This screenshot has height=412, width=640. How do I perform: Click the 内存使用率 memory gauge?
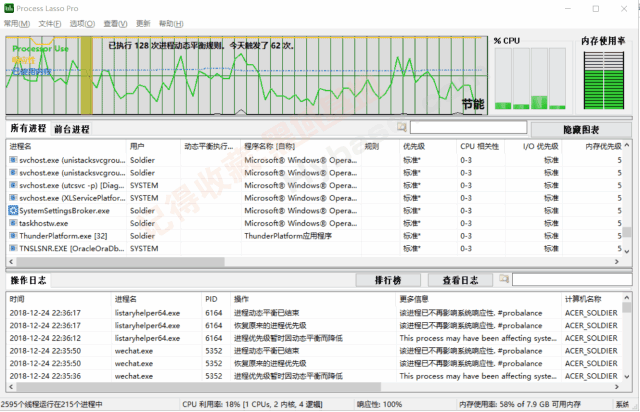604,80
